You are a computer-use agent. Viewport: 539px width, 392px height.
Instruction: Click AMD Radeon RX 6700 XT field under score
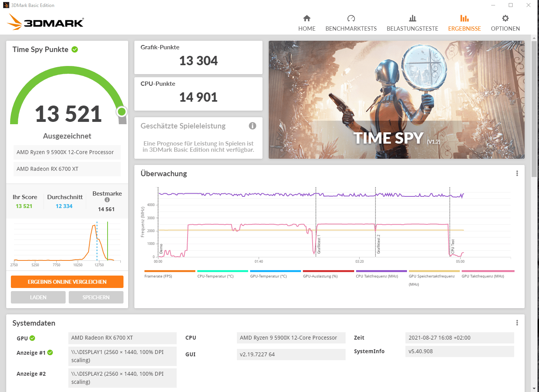(x=67, y=169)
